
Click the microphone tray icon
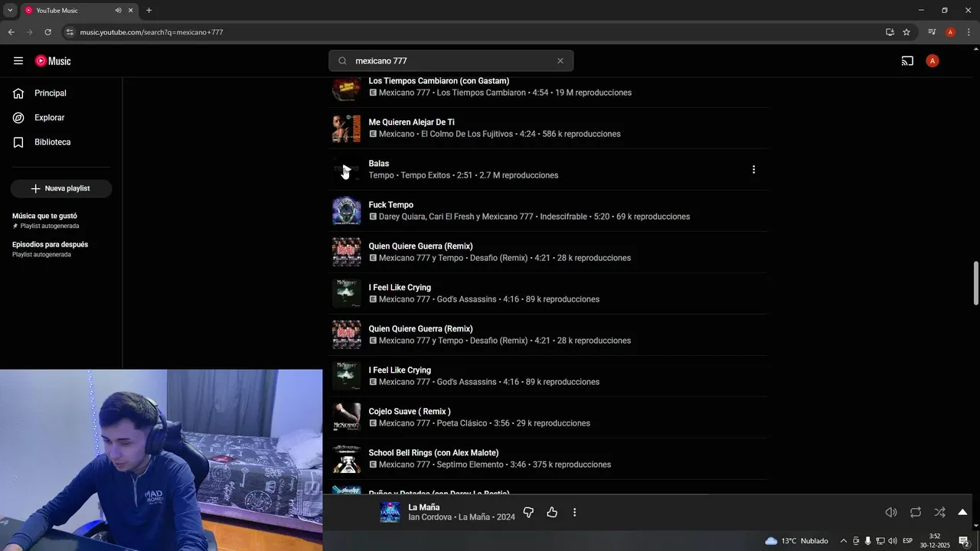pyautogui.click(x=867, y=541)
